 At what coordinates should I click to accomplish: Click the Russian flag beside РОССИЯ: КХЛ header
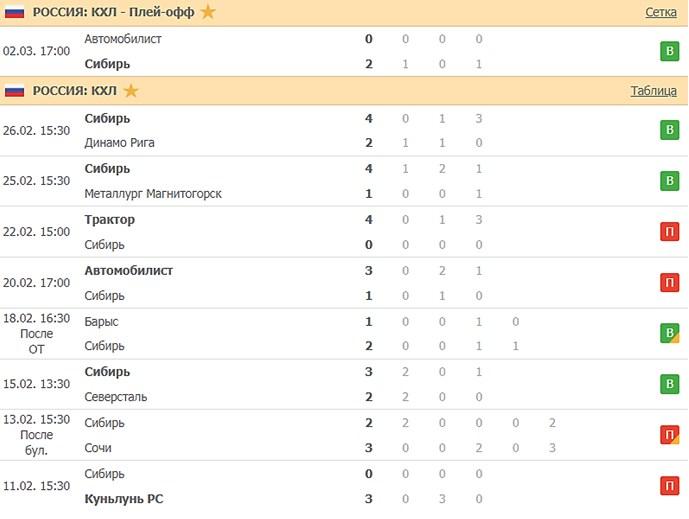[x=15, y=91]
